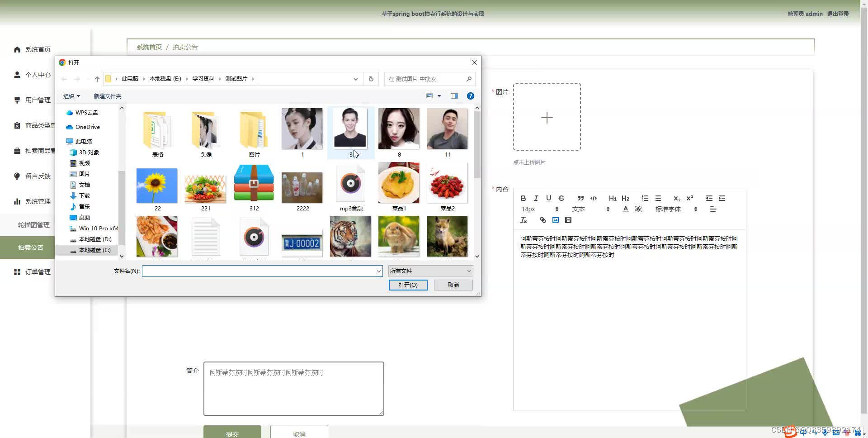This screenshot has height=438, width=868.
Task: Select the man portrait thumbnail named 3
Action: pos(350,133)
